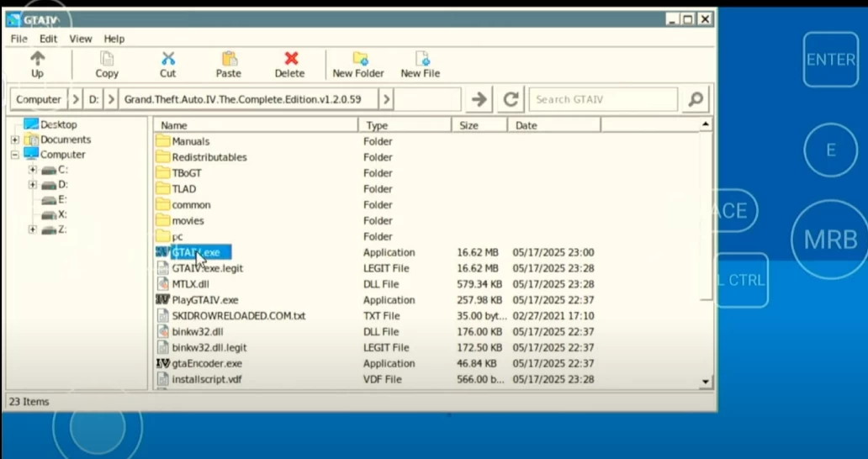Screen dimensions: 868x459
Task: Tap the on-screen MRB button
Action: (x=829, y=239)
